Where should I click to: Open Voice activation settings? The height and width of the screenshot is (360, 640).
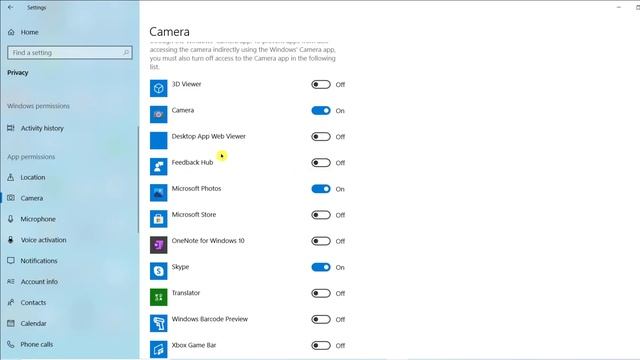click(69, 240)
